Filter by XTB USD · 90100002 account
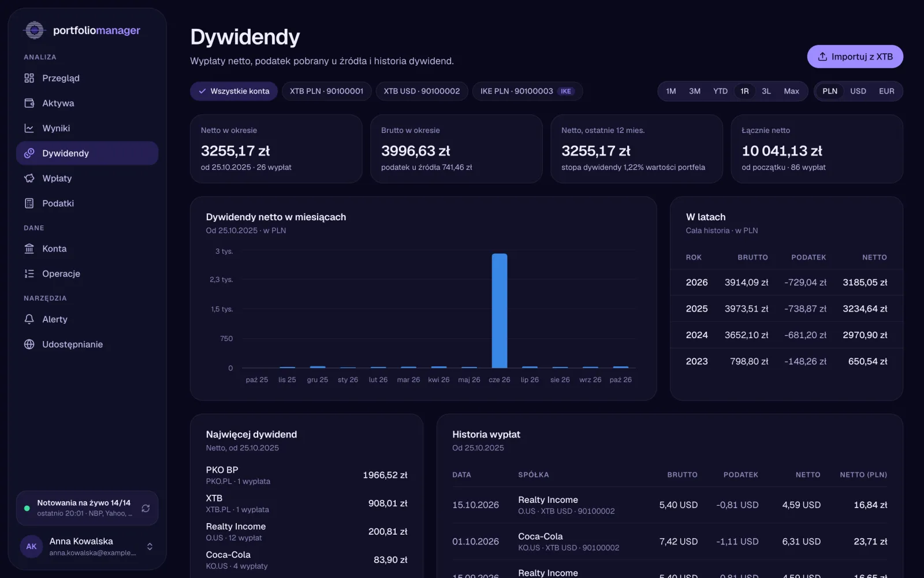924x578 pixels. [422, 91]
